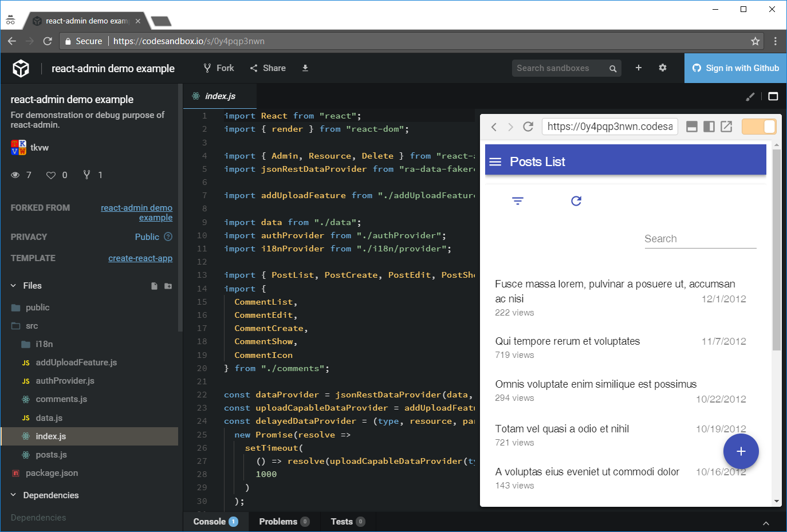Screen dimensions: 787x532
Task: Download the sandbox as zip
Action: click(x=305, y=68)
